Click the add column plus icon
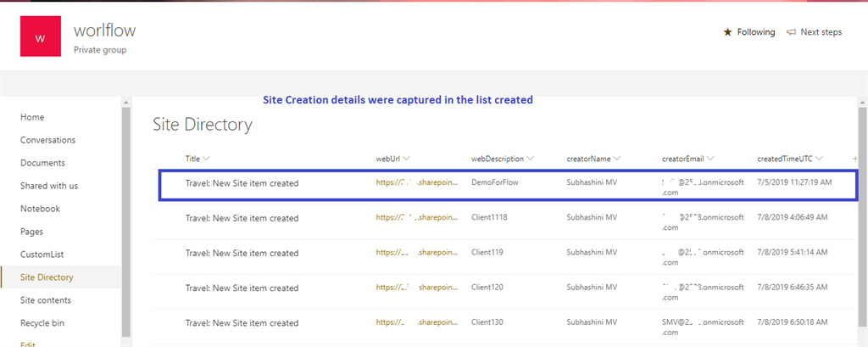Viewport: 868px width, 347px height. [x=854, y=159]
